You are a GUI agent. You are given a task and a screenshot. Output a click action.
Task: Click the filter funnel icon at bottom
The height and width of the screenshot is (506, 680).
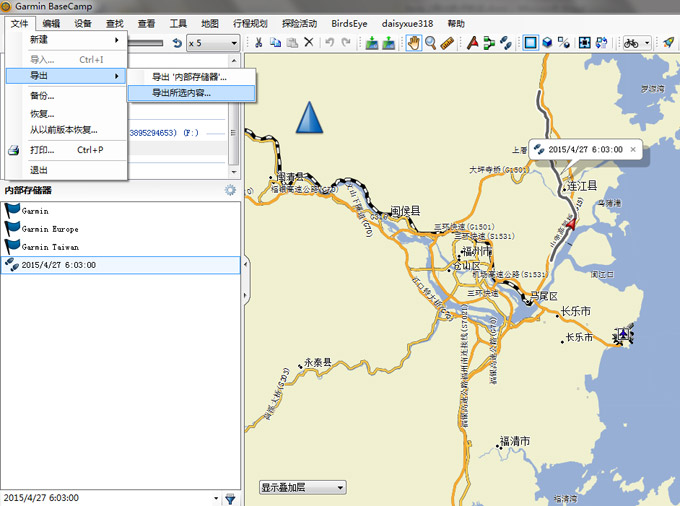coord(230,499)
